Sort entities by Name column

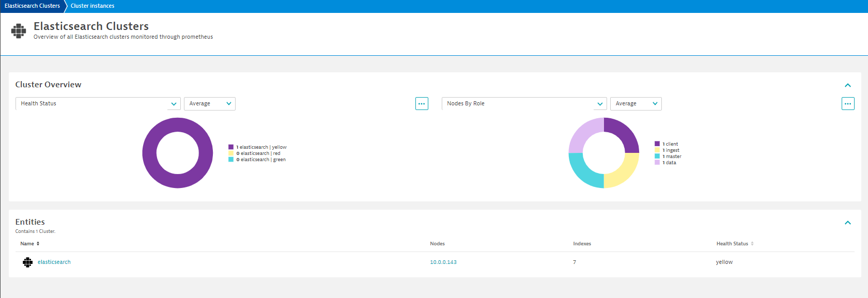[30, 244]
